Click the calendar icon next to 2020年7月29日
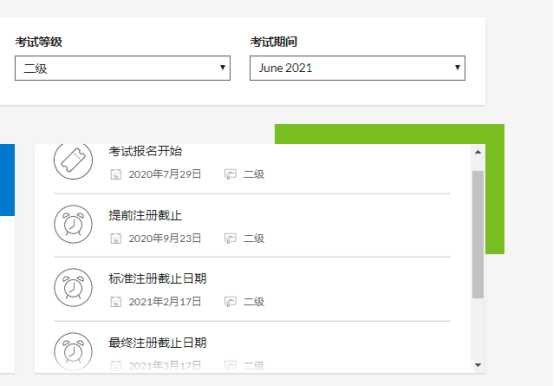The image size is (554, 386). (116, 174)
